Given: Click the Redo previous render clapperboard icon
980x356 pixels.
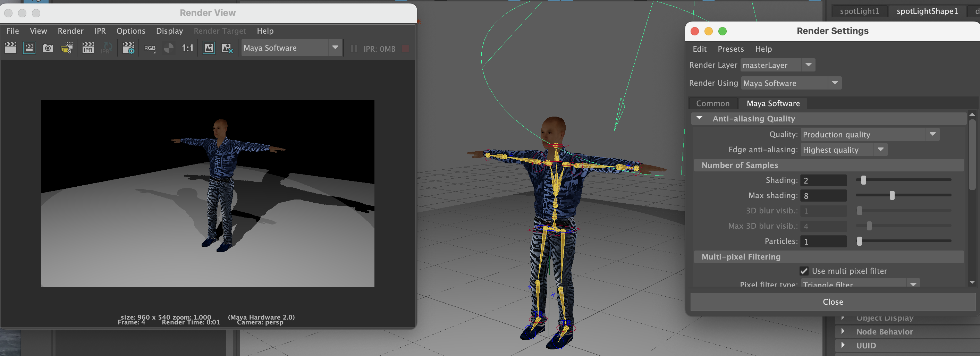Looking at the screenshot, I should (x=10, y=48).
